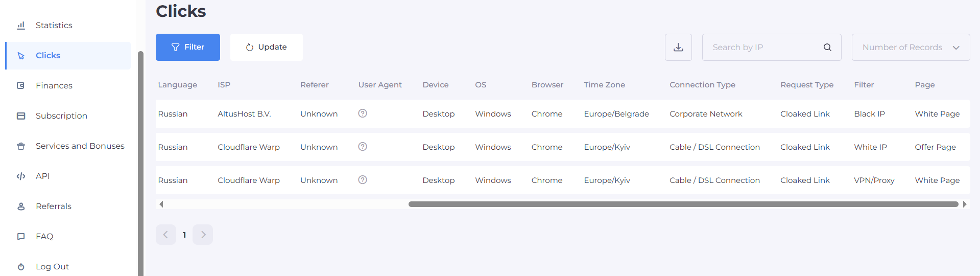Go to the previous page arrow
Viewport: 980px width, 276px height.
[165, 235]
